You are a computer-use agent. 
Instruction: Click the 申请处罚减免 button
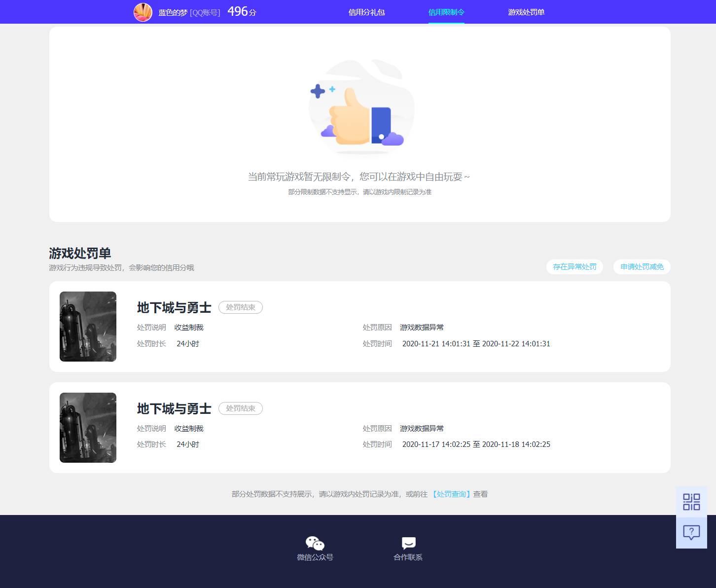pyautogui.click(x=642, y=266)
